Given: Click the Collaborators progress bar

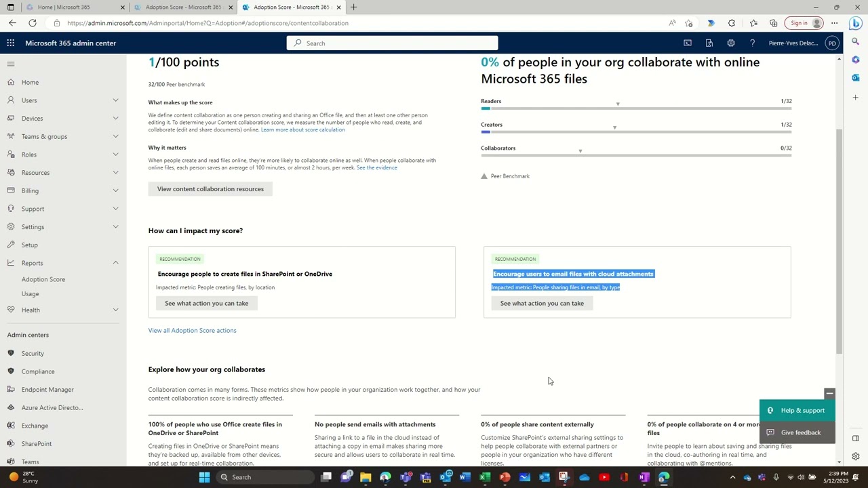Looking at the screenshot, I should (636, 155).
